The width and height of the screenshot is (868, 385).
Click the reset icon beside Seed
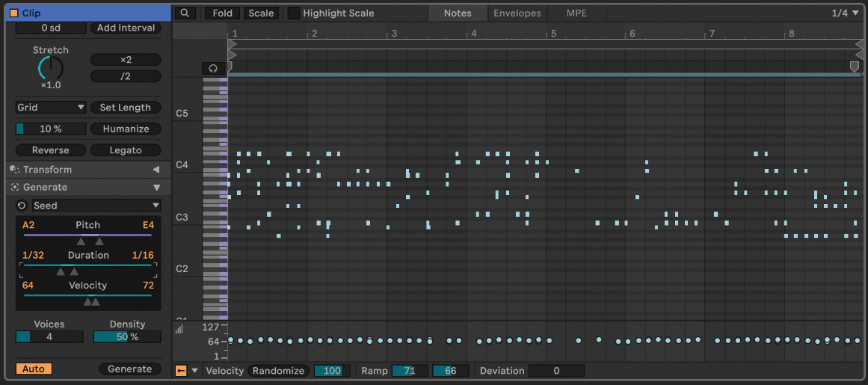coord(22,206)
